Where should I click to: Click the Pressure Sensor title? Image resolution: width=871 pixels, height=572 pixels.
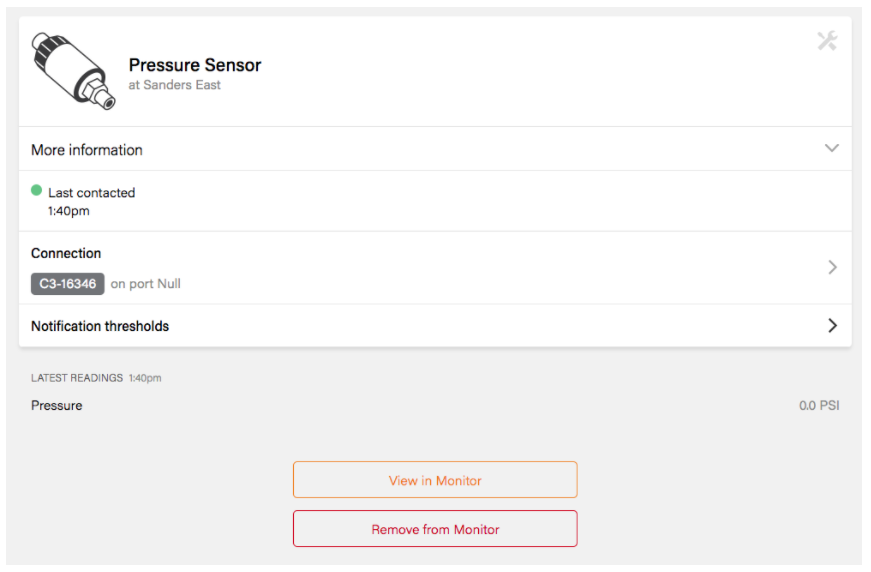click(x=195, y=65)
